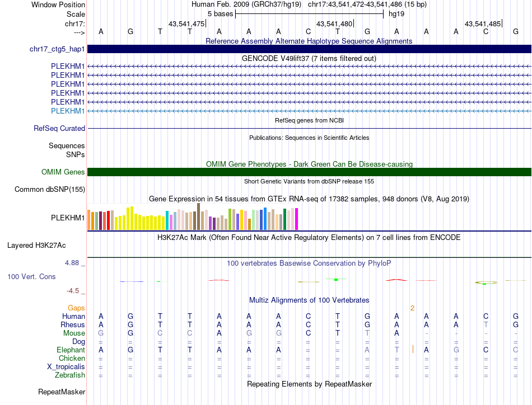532x405 pixels.
Task: Click the light blue PLEKHM1 transcript label
Action: tap(68, 111)
